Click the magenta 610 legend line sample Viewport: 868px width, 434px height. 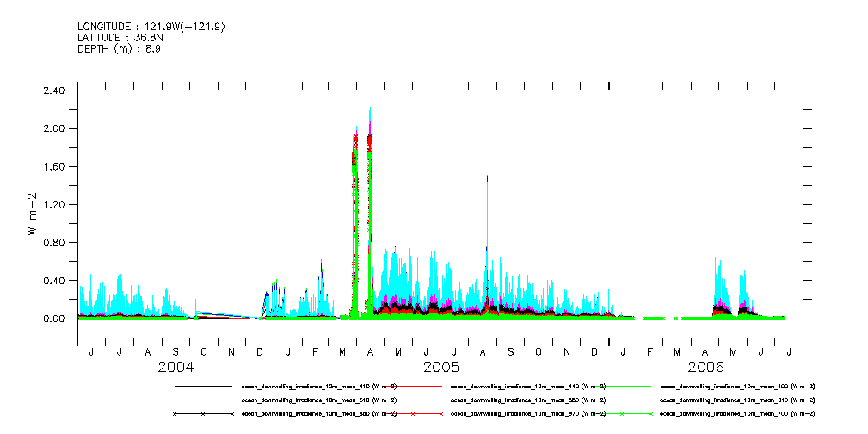(x=621, y=400)
